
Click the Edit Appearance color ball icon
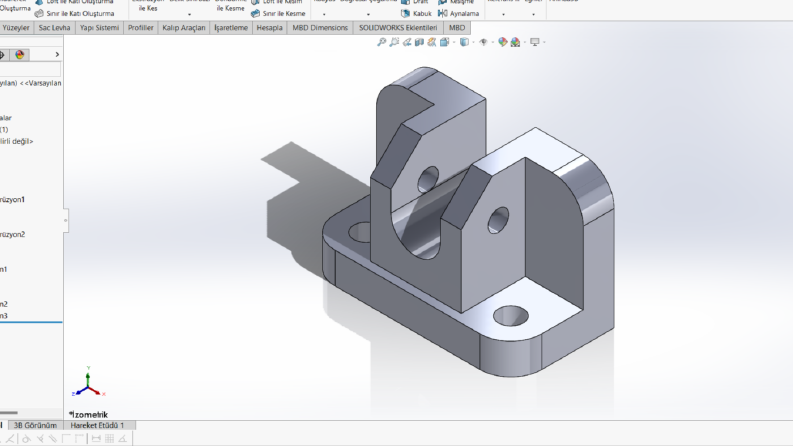pos(502,42)
